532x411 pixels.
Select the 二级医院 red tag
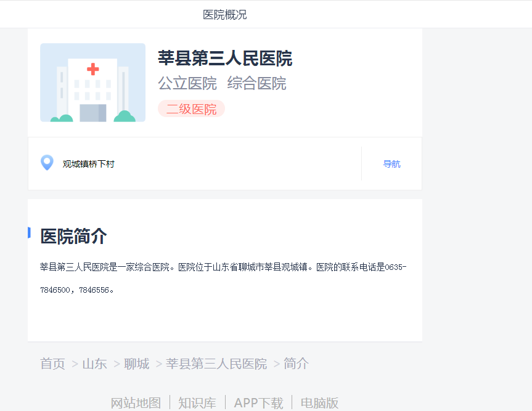tap(191, 109)
